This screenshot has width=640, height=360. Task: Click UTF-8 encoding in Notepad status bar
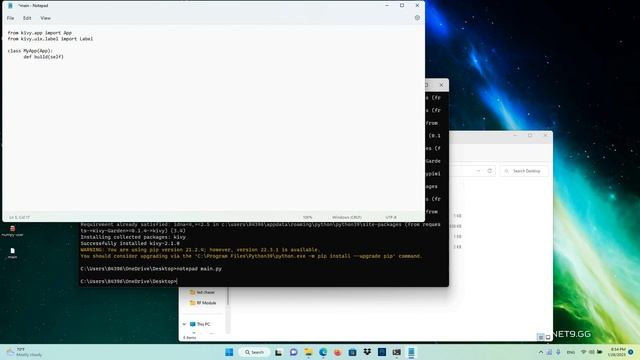pyautogui.click(x=391, y=218)
